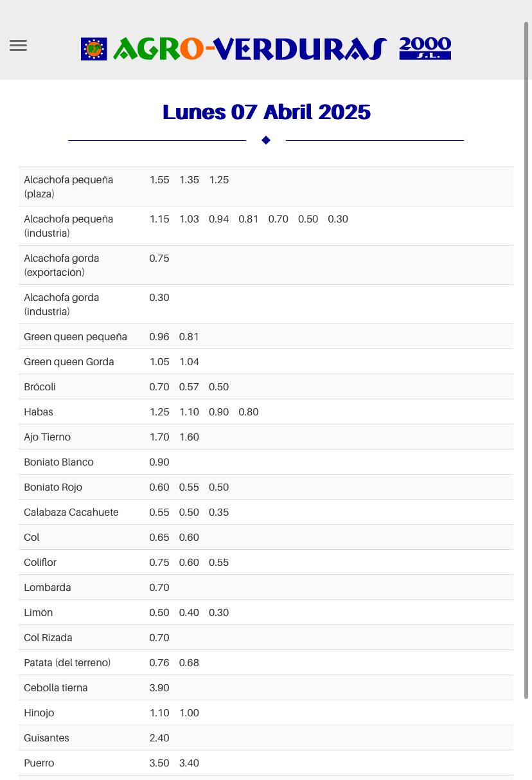Viewport: 532px width, 780px height.
Task: Select the Alcachofa pequeña (industria) row
Action: [x=266, y=226]
